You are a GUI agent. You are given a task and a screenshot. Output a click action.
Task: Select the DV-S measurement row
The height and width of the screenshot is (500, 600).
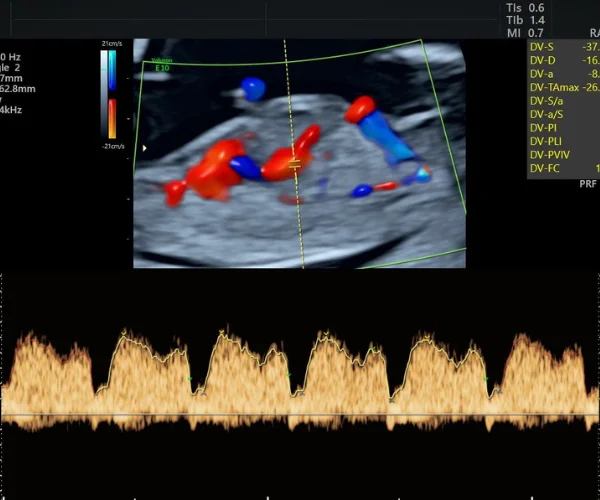(x=564, y=47)
